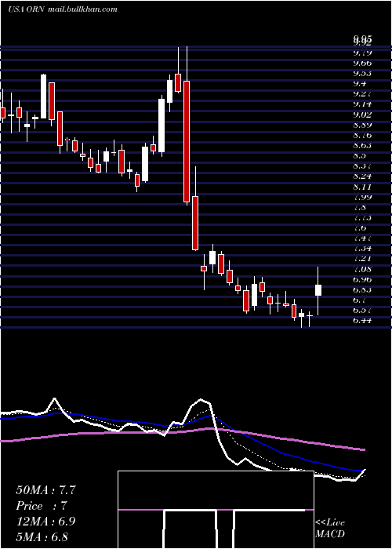Click the <<Live label
392x549 pixels.
(x=330, y=523)
